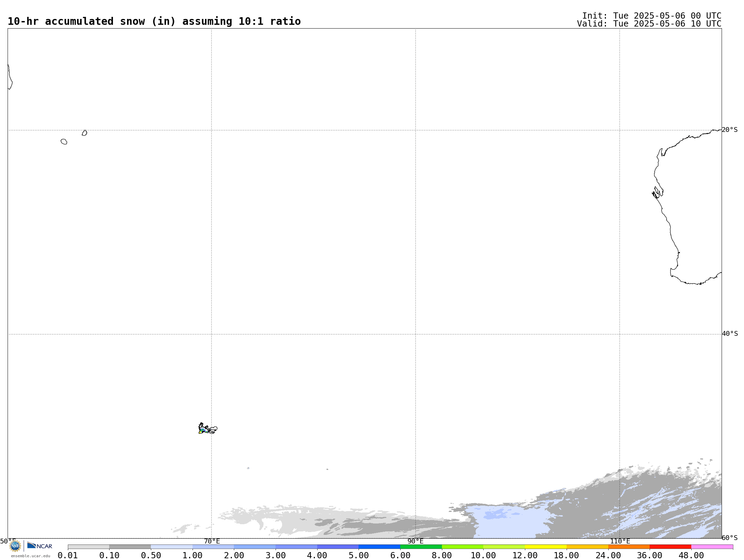Viewport: 744px width, 560px height.
Task: Select the green 6.00 colorbar swatch
Action: coord(421,547)
